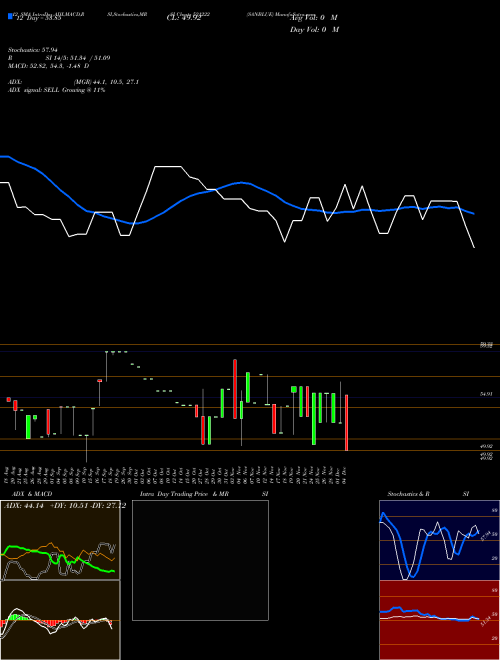Click the 'Intra Day Trading Price & MR' heading

[184, 494]
